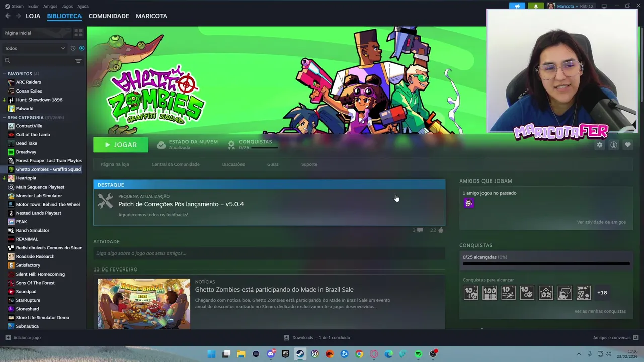Click the green JOGAR play button

[121, 145]
